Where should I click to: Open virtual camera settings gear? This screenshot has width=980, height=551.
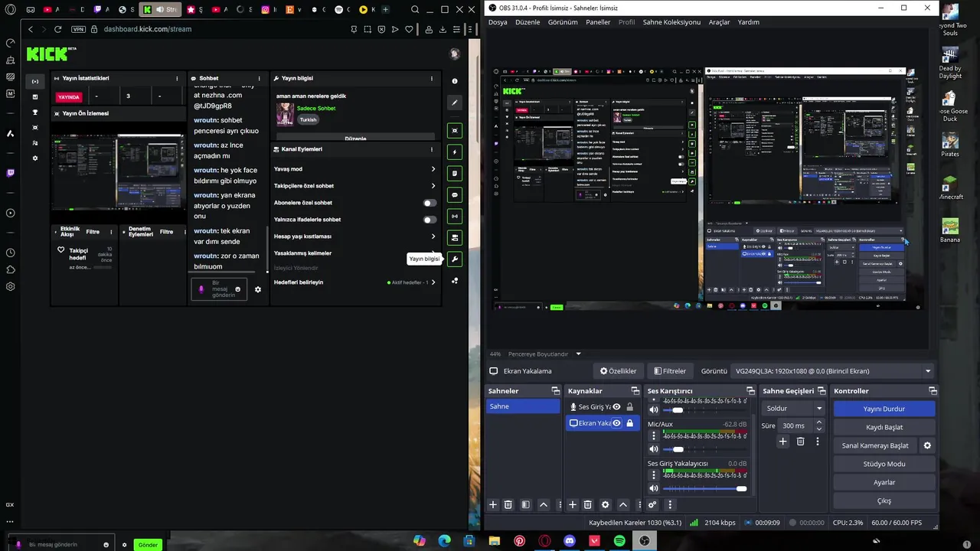927,445
